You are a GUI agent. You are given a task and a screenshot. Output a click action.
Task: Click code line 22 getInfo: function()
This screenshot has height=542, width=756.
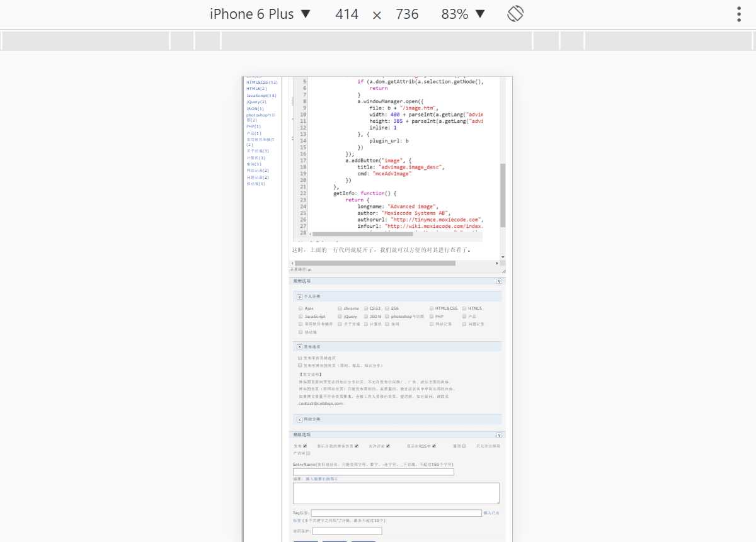[365, 193]
